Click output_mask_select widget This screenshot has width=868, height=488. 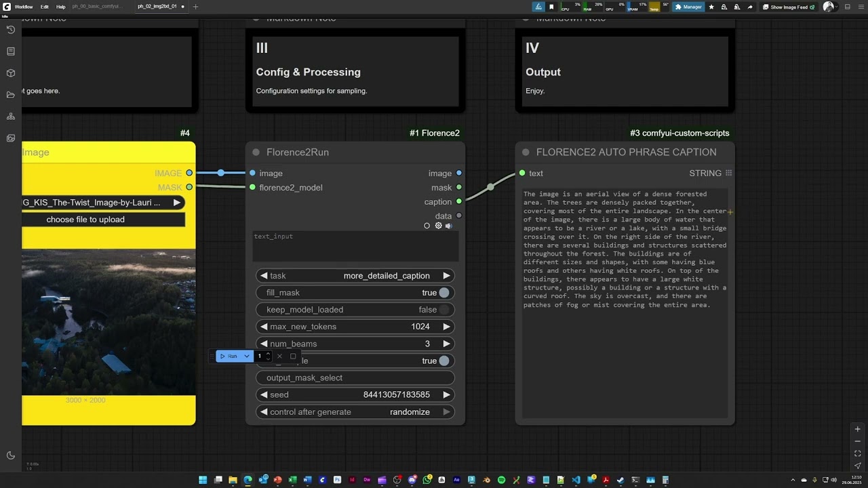pos(355,378)
